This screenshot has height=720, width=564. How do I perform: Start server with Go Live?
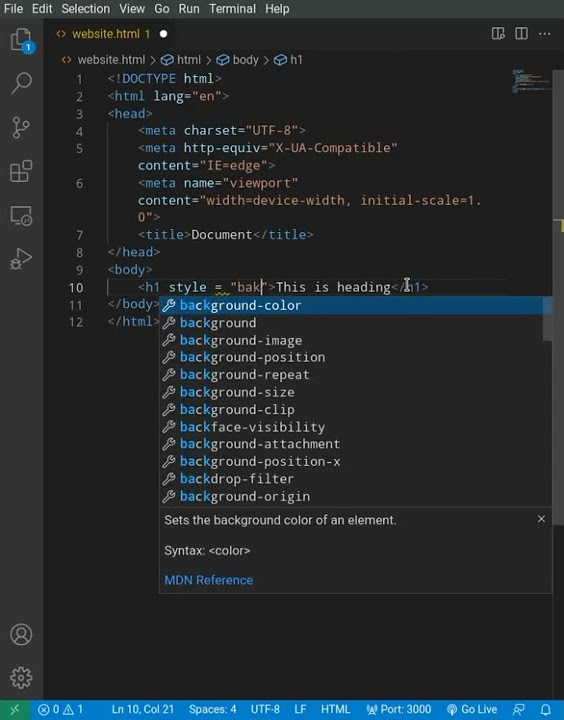click(472, 710)
